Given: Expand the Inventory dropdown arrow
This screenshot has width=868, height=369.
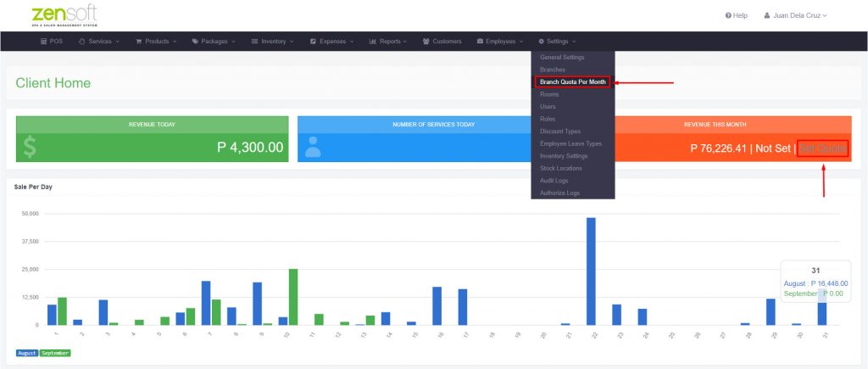Looking at the screenshot, I should (292, 42).
